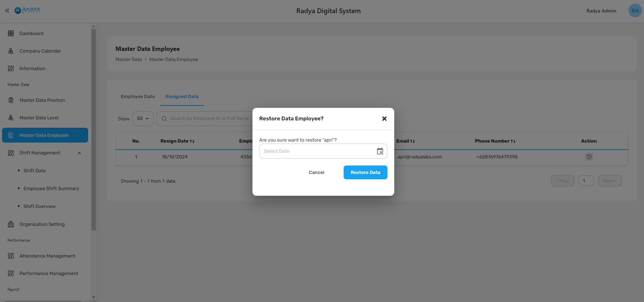This screenshot has height=302, width=644.
Task: Open calendar picker icon in Select Date field
Action: [380, 151]
